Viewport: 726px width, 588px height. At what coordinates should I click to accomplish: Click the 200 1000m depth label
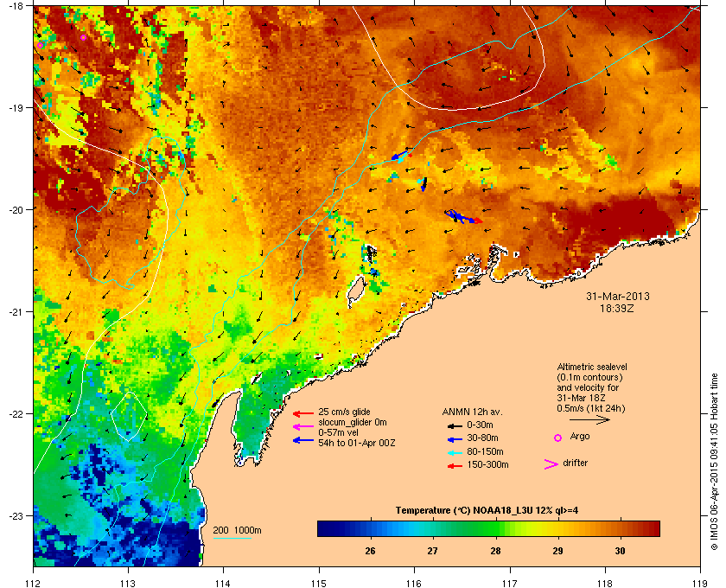point(237,531)
